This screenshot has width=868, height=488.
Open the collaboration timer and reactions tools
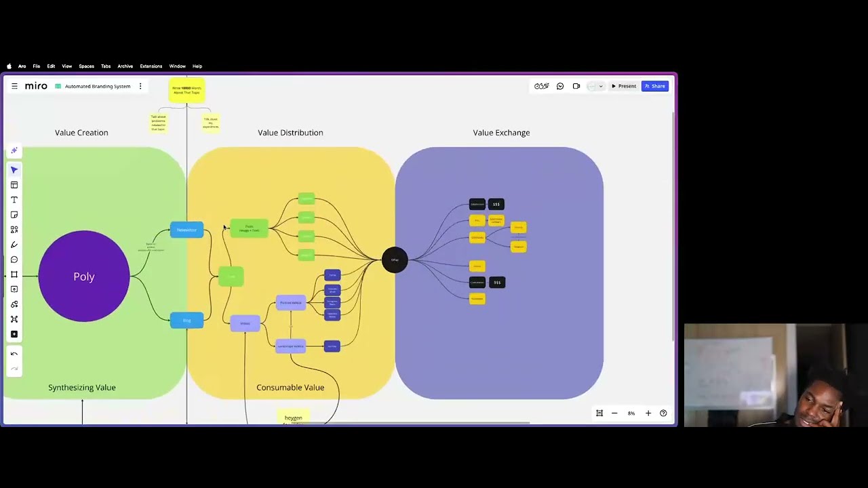(541, 86)
